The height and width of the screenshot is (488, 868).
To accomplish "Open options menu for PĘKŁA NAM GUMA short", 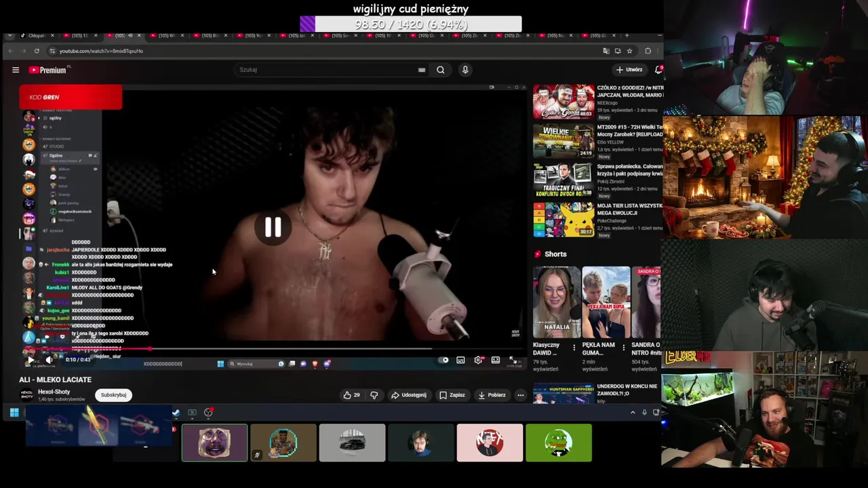I will click(x=624, y=348).
